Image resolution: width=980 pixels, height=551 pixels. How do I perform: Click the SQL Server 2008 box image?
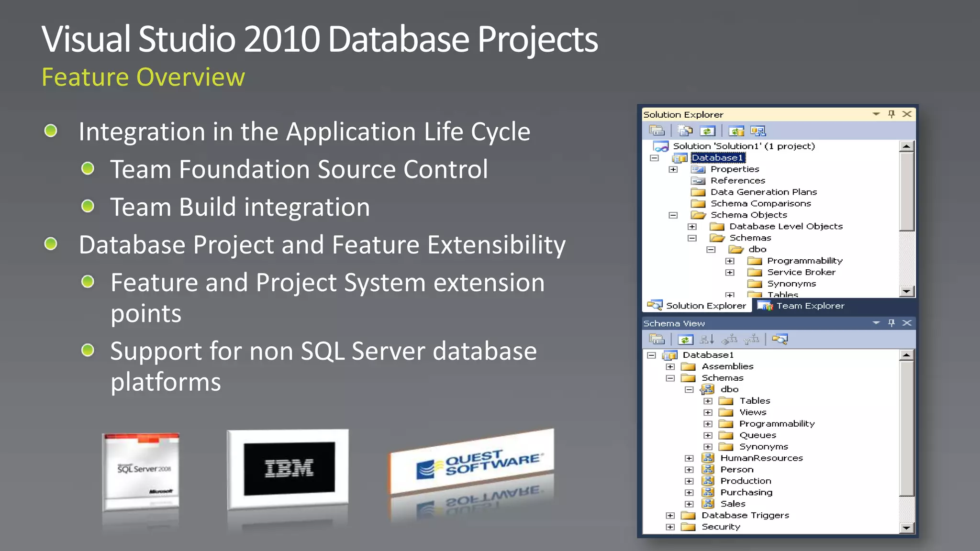pyautogui.click(x=141, y=471)
